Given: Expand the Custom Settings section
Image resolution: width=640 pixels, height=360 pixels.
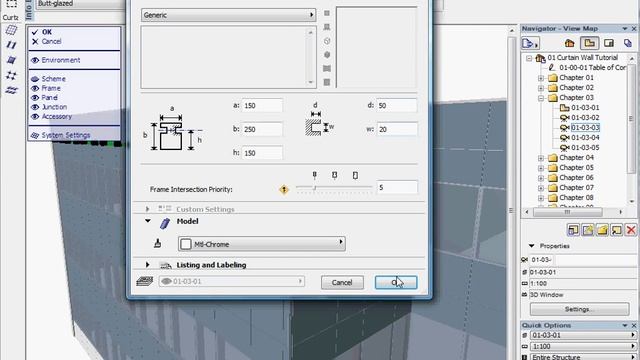Looking at the screenshot, I should point(147,209).
